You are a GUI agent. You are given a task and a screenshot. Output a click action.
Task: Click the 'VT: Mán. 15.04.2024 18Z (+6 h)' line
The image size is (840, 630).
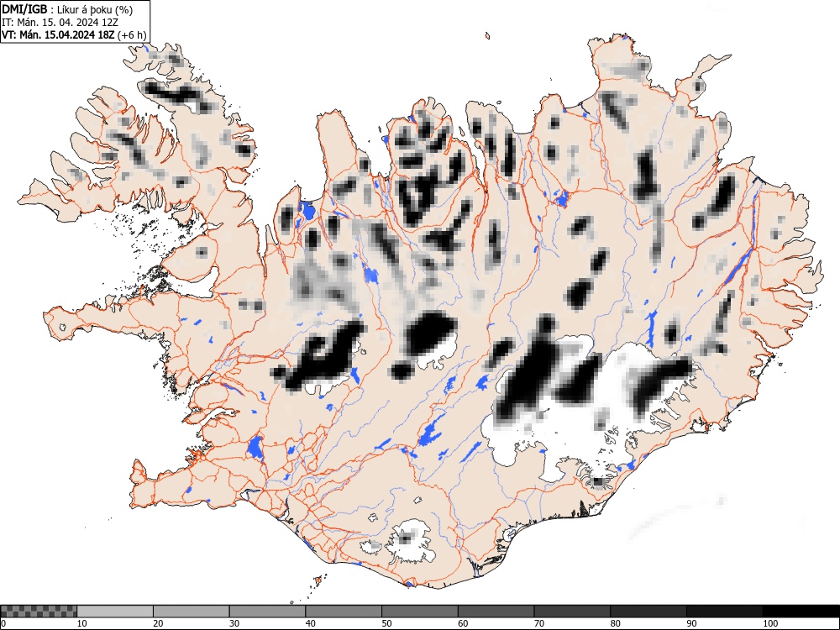point(74,35)
